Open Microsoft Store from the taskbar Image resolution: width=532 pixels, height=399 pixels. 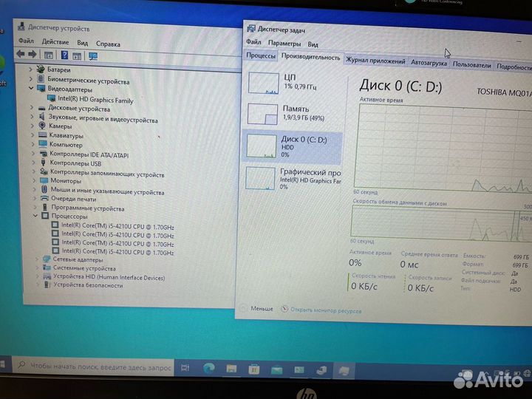[253, 369]
